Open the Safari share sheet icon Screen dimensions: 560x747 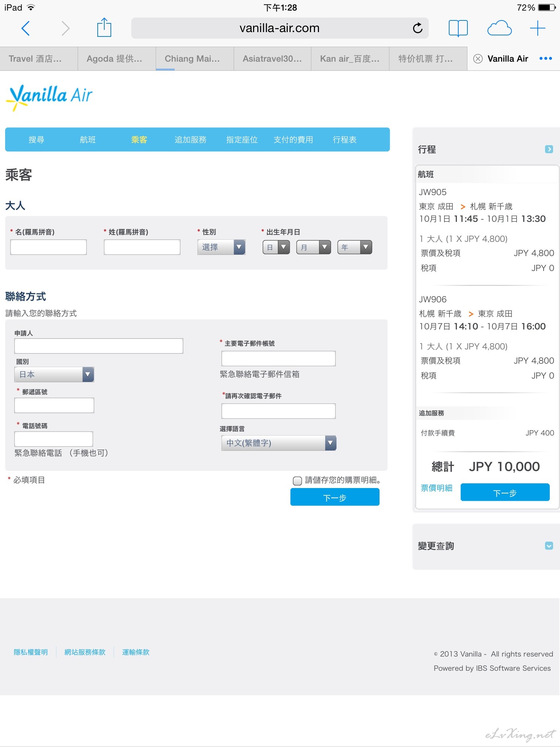click(104, 27)
